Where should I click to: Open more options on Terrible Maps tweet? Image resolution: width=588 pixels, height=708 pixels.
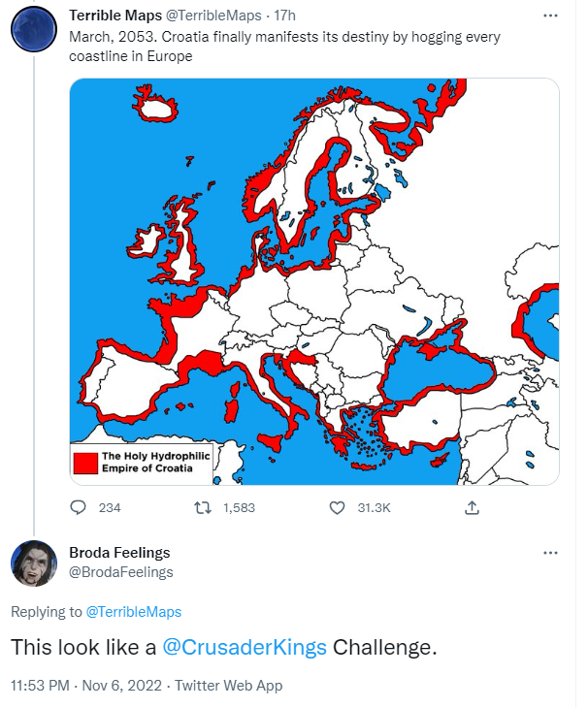pos(550,16)
